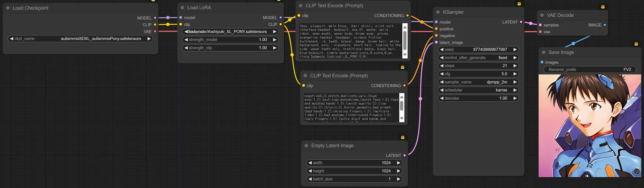Click the LATENT output port on Empty Latent Image
Image resolution: width=644 pixels, height=188 pixels.
point(404,156)
